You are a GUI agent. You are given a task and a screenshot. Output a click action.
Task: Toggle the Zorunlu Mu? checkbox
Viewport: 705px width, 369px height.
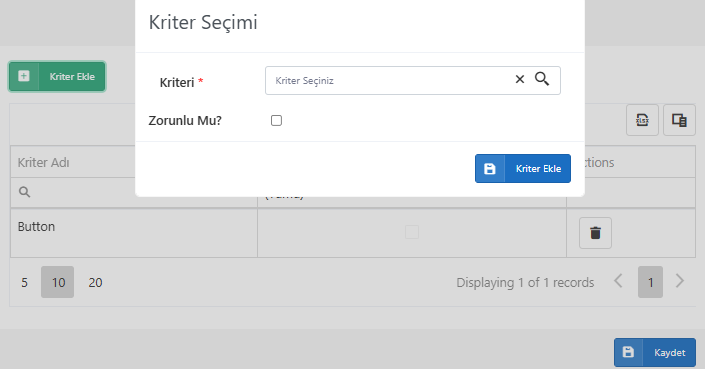coord(276,120)
